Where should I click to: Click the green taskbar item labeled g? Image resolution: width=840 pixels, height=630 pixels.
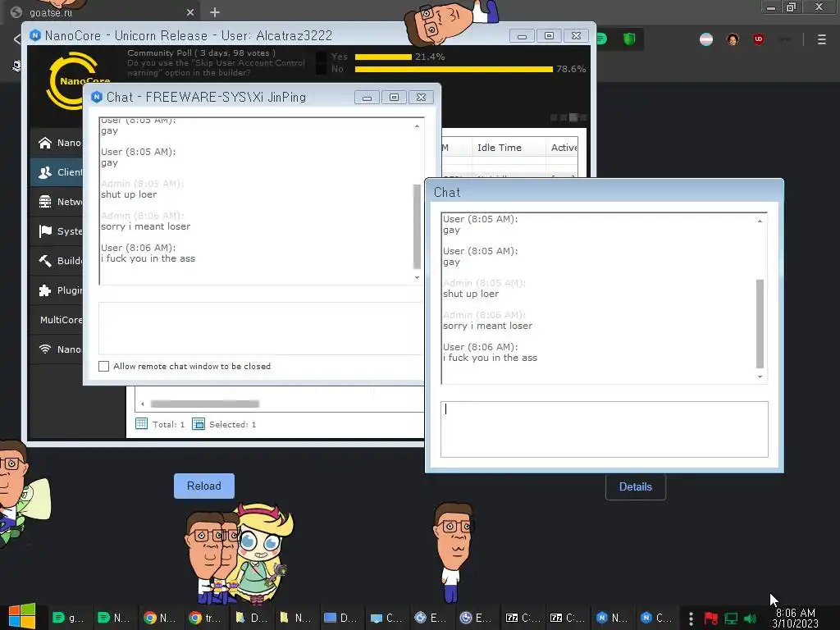[x=69, y=618]
